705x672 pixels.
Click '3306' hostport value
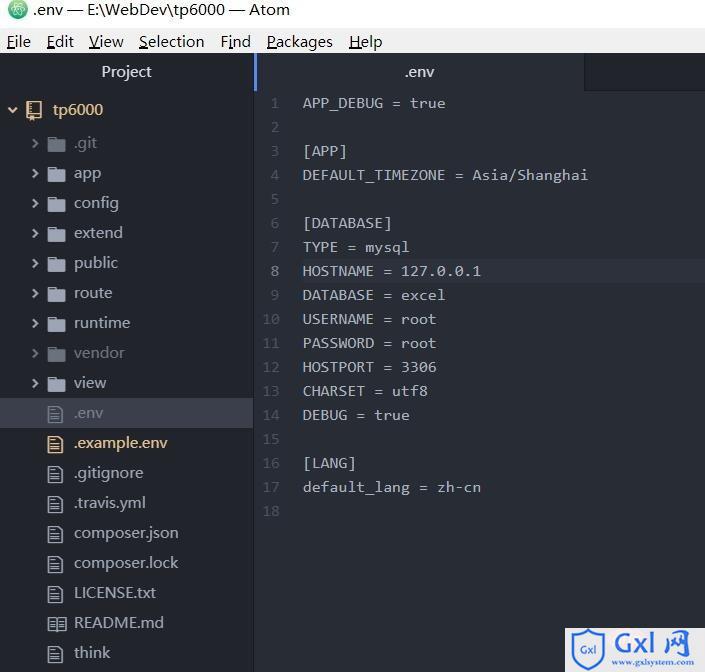click(419, 367)
